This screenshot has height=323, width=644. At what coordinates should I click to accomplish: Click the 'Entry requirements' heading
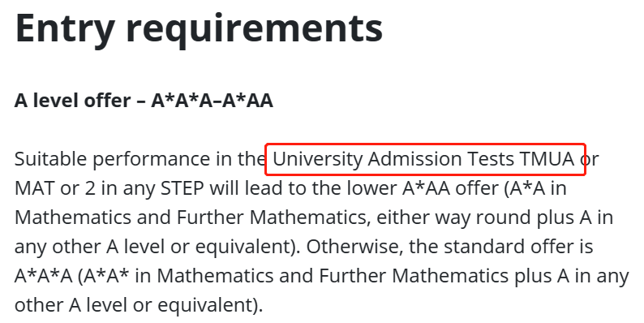tap(199, 28)
